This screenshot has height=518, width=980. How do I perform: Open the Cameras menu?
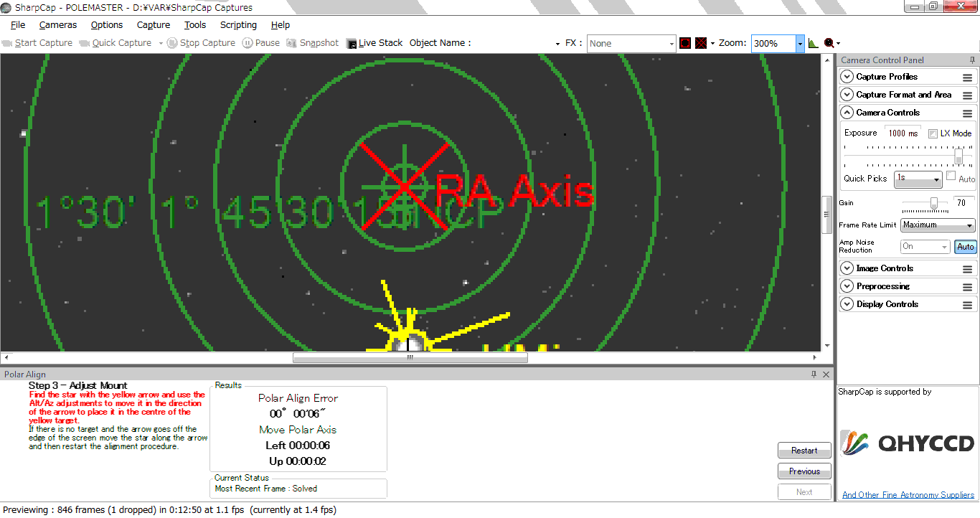point(58,25)
